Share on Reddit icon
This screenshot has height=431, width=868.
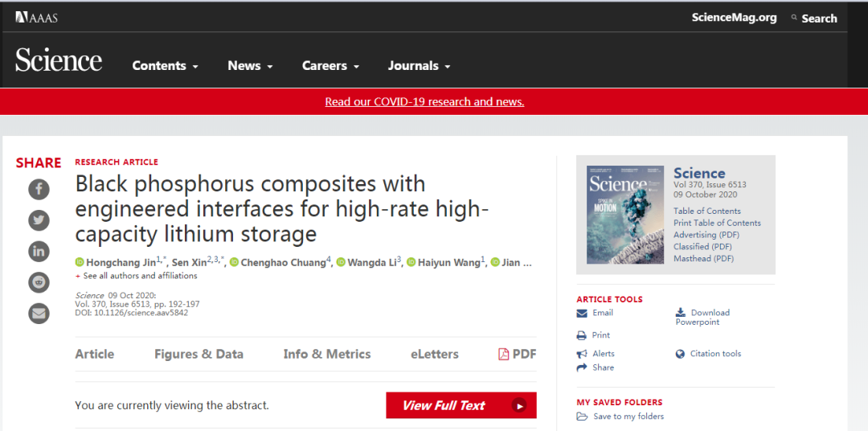39,282
